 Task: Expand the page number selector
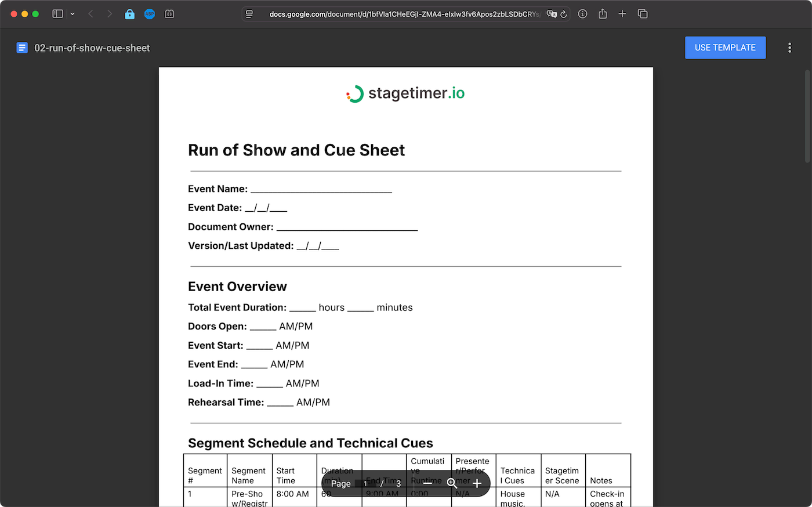click(x=365, y=483)
